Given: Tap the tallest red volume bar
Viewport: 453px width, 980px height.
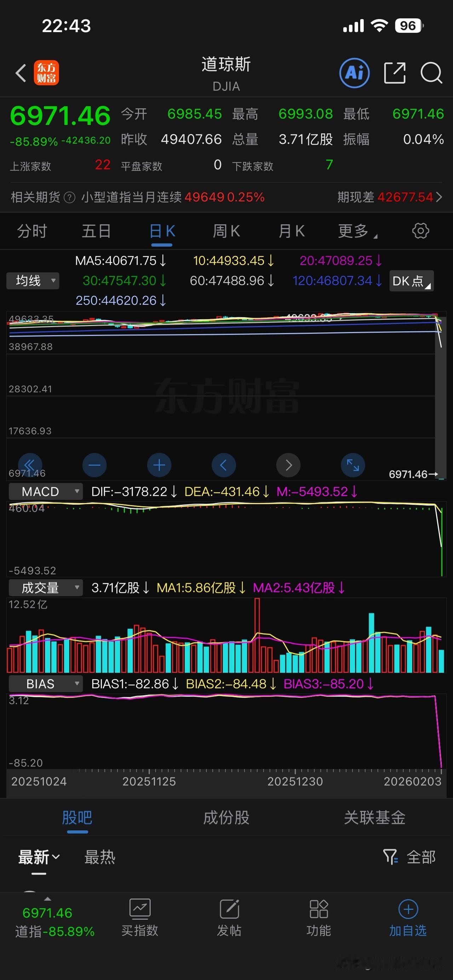Looking at the screenshot, I should pyautogui.click(x=258, y=635).
